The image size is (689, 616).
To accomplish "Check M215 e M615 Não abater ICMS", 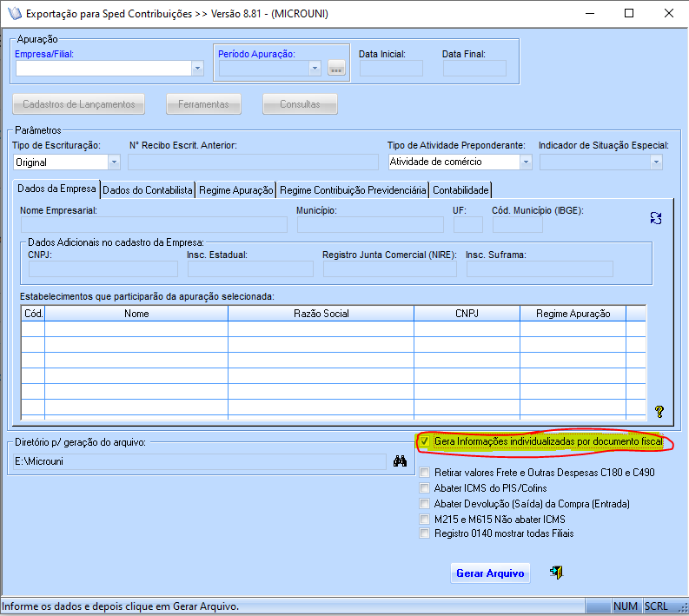I will coord(424,519).
